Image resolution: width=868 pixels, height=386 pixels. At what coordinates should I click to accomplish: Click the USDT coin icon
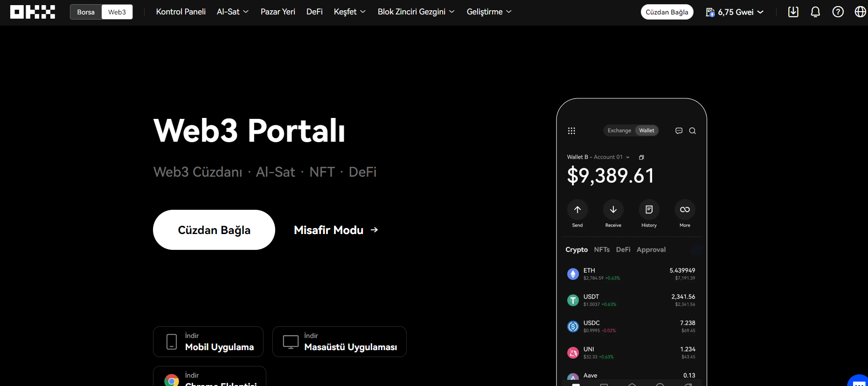point(573,300)
